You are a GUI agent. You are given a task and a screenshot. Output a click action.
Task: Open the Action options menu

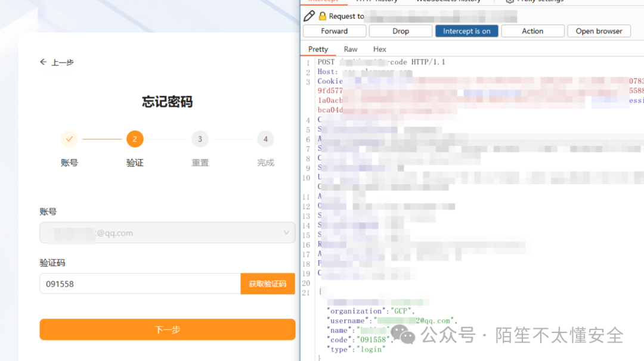pyautogui.click(x=532, y=30)
